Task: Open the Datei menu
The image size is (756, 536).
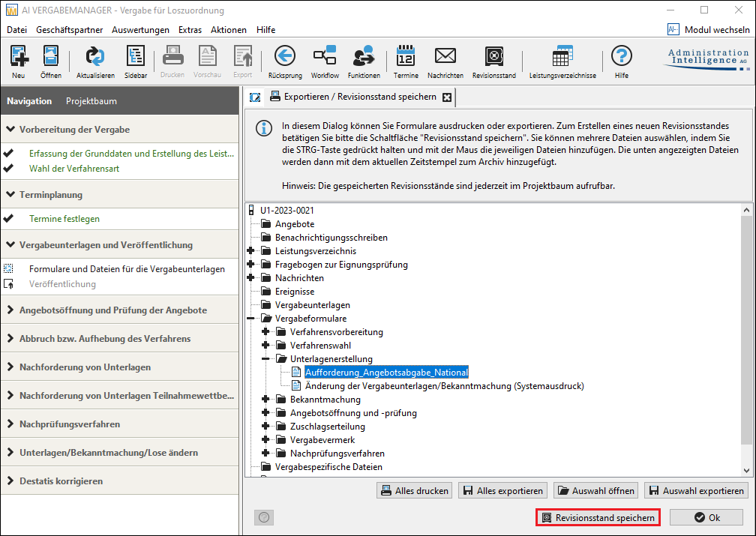Action: pyautogui.click(x=16, y=30)
